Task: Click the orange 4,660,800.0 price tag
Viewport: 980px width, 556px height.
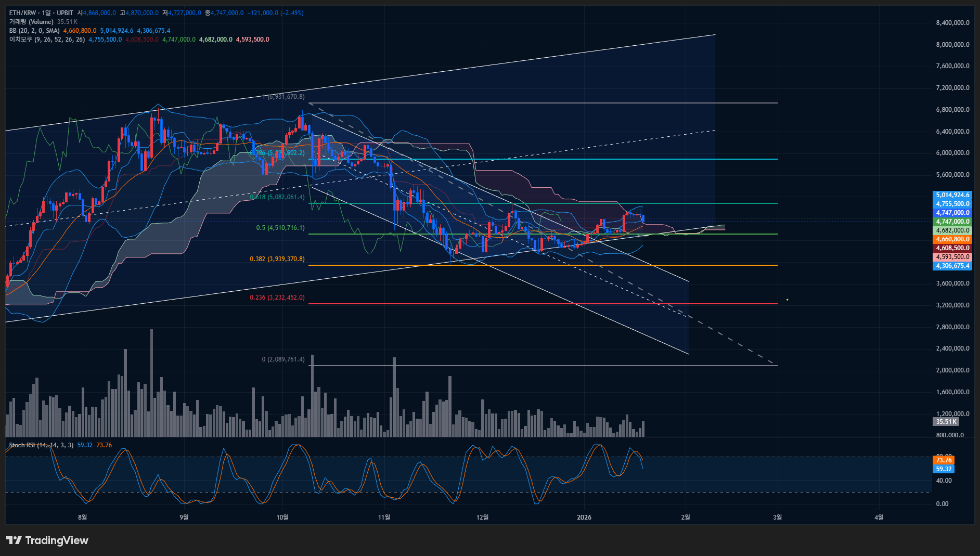Action: (952, 239)
